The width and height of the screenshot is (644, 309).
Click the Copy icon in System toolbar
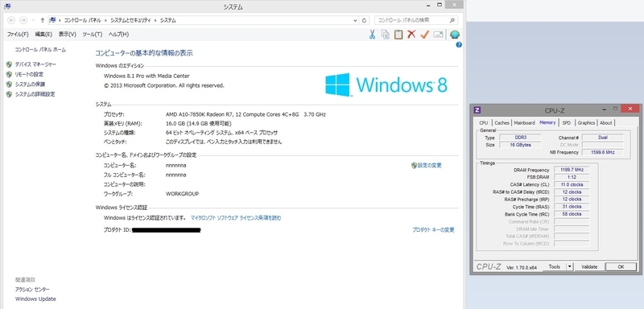pos(386,35)
